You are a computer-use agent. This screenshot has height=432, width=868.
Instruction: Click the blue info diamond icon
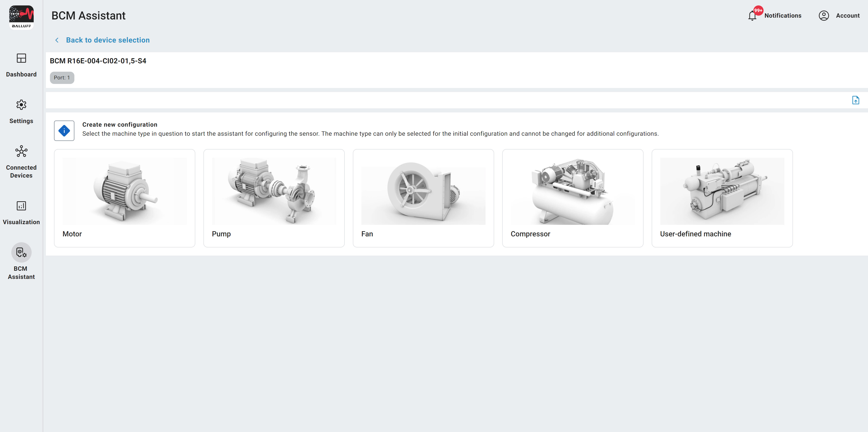tap(64, 131)
